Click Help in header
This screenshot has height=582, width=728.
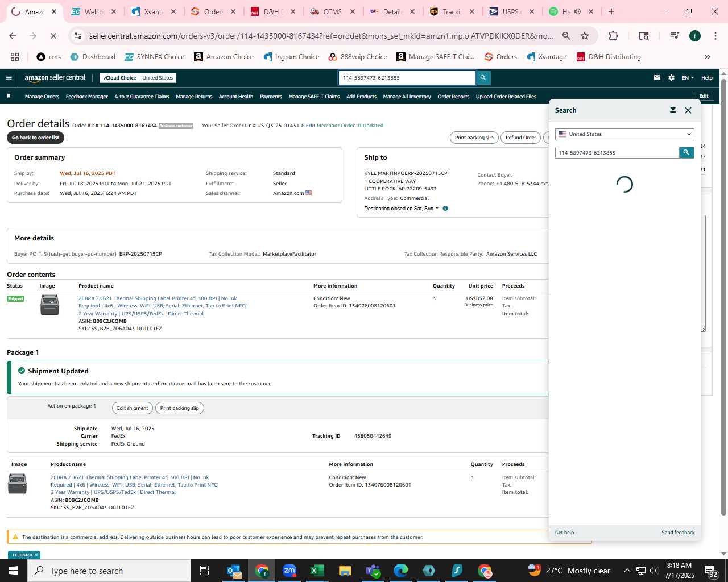click(x=706, y=78)
